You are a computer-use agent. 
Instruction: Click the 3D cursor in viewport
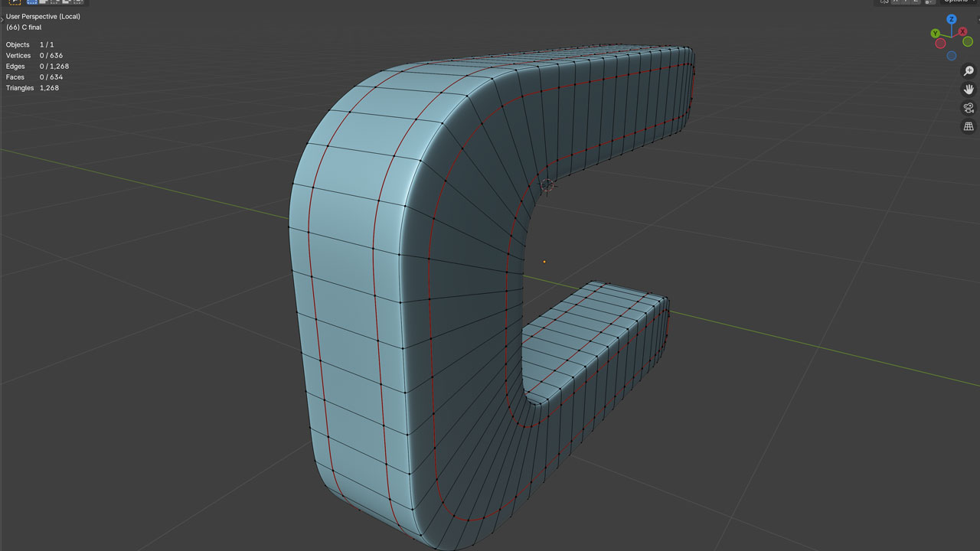(x=547, y=185)
